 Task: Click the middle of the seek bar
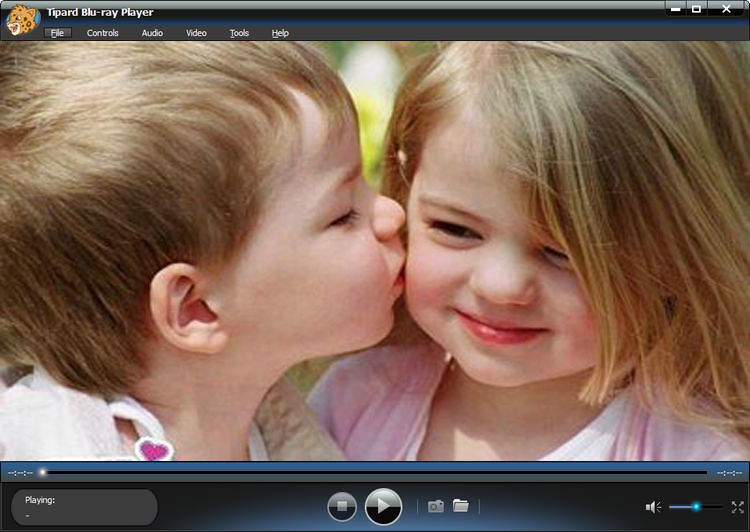point(374,472)
